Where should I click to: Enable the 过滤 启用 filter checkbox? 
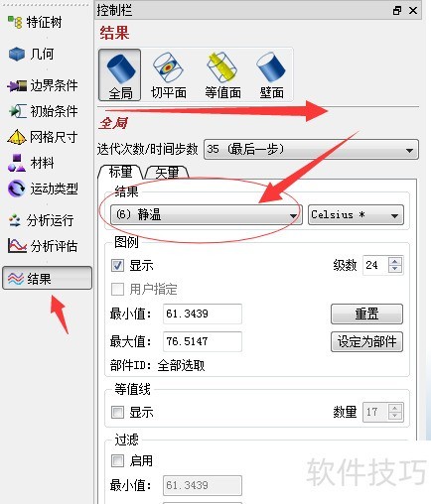117,460
